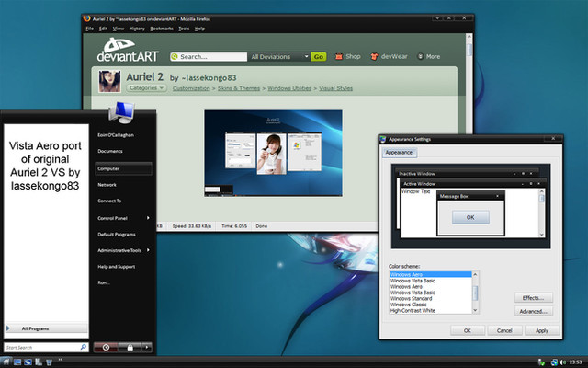Screen dimensions: 588x368
Task: Expand quick launch overflow chevron
Action: tap(60, 360)
